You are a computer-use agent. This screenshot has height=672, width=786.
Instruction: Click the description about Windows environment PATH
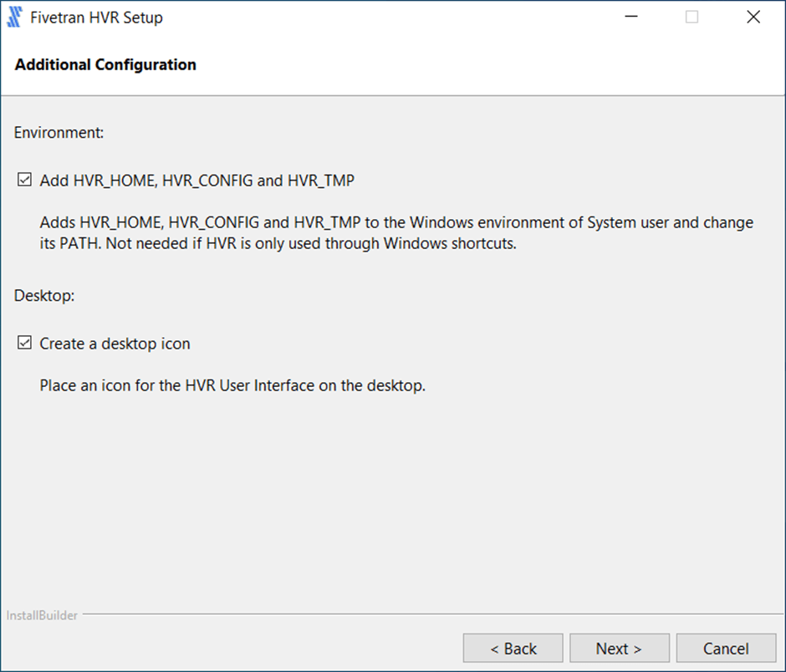pos(396,234)
